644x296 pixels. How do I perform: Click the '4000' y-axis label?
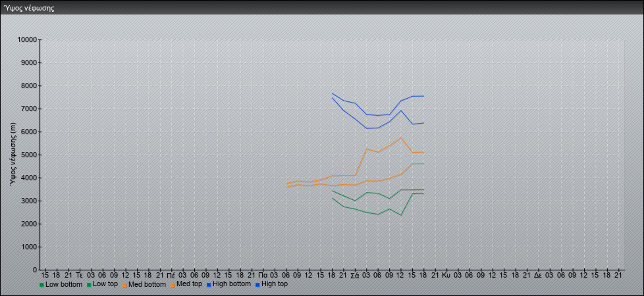point(29,178)
